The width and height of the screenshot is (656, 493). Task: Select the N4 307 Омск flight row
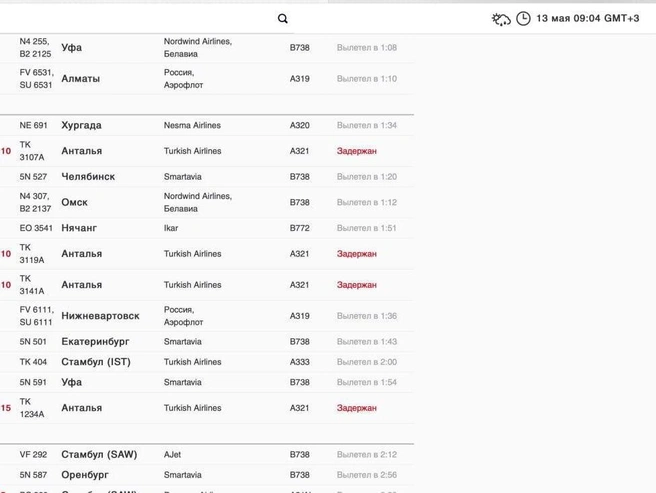click(x=207, y=203)
